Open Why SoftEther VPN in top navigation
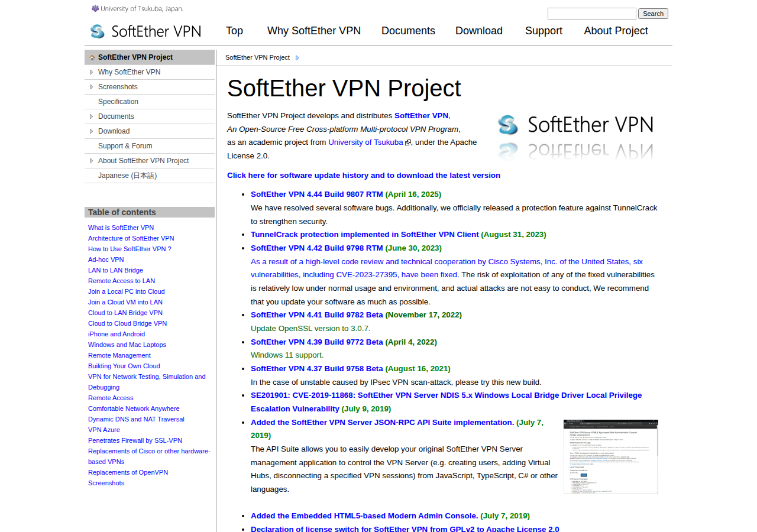Image resolution: width=757 pixels, height=532 pixels. [314, 31]
